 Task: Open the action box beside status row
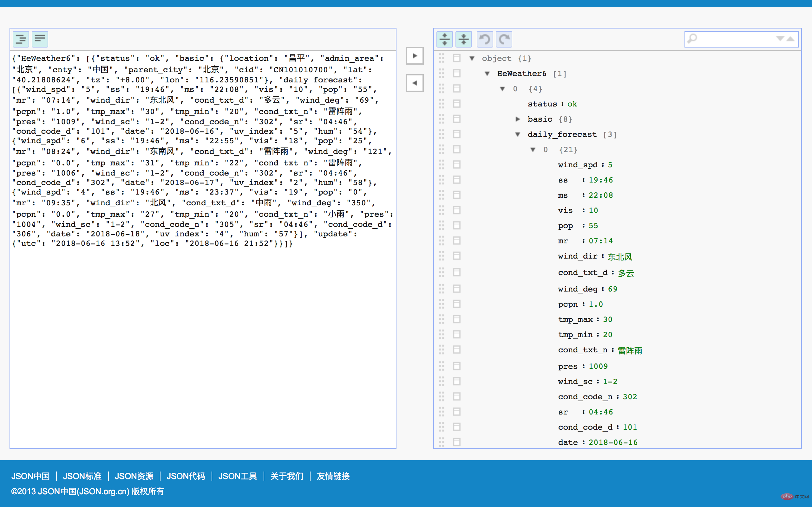(457, 104)
